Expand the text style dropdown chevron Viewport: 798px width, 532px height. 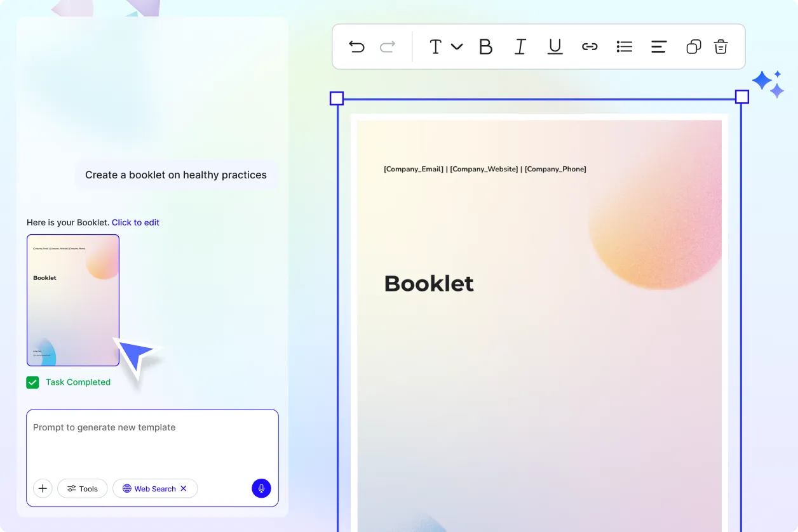click(x=457, y=46)
